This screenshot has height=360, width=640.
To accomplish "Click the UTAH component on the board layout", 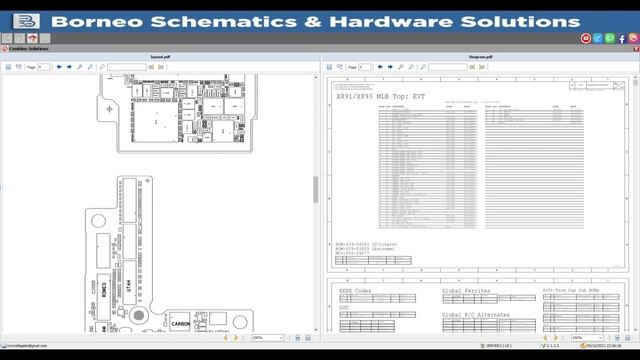I will tap(129, 282).
